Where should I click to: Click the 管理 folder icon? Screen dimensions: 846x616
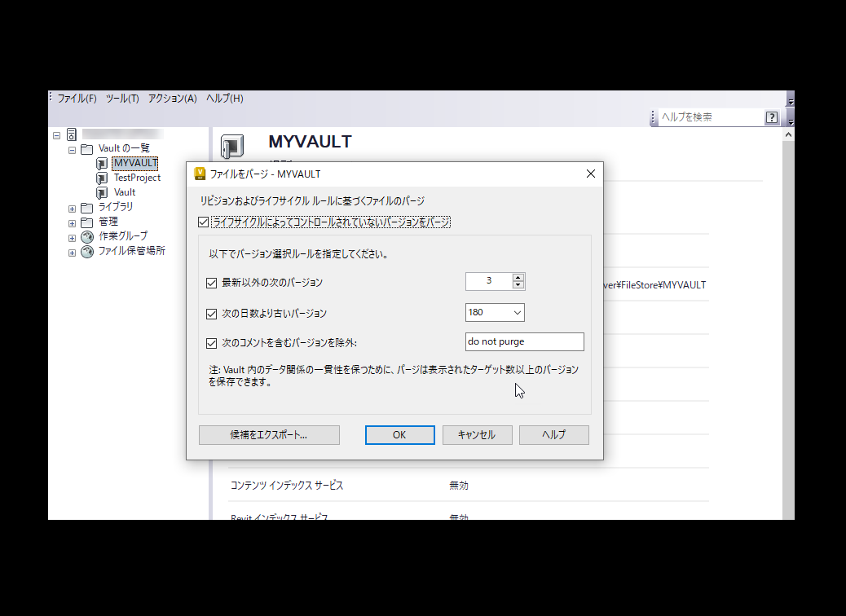tap(87, 222)
